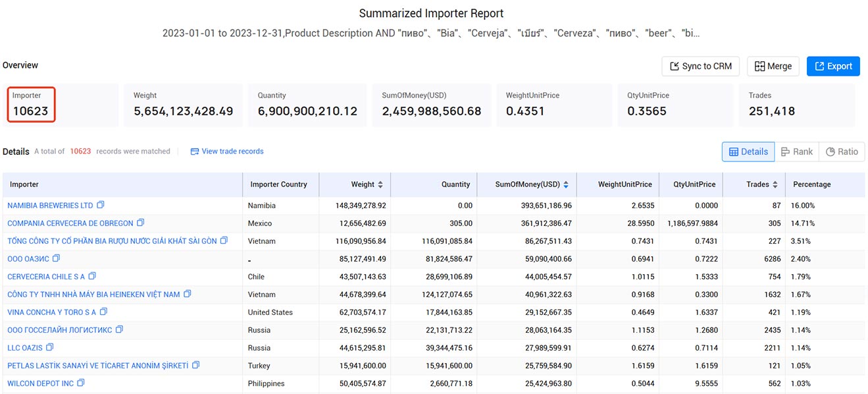This screenshot has width=868, height=394.
Task: Copy the NAMIBIA BREWERIES LTD name icon
Action: [x=101, y=205]
